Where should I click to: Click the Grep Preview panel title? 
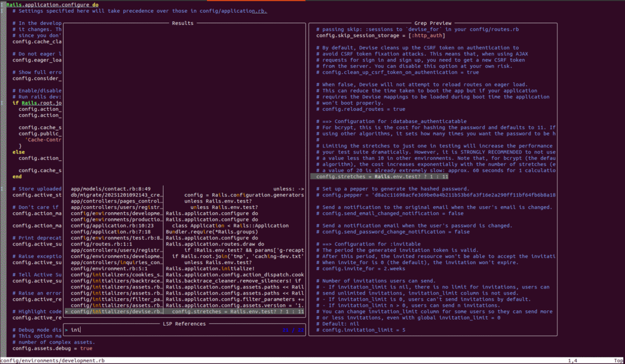pos(433,23)
